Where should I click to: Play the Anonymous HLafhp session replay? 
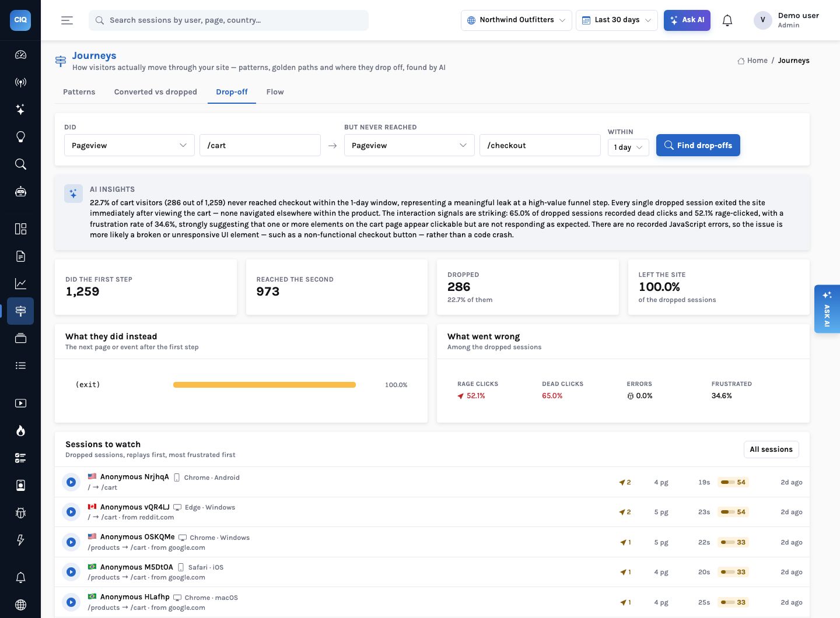pos(71,602)
